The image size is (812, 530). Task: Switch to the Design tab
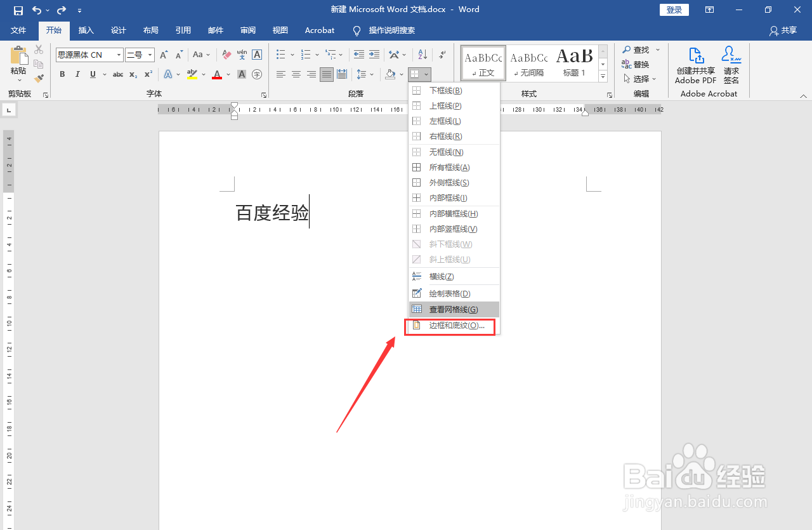[118, 30]
